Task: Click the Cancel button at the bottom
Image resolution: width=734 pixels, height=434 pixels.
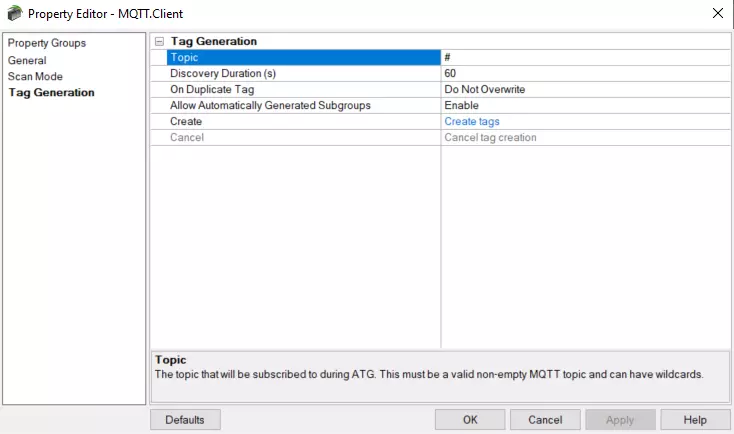Action: (x=545, y=419)
